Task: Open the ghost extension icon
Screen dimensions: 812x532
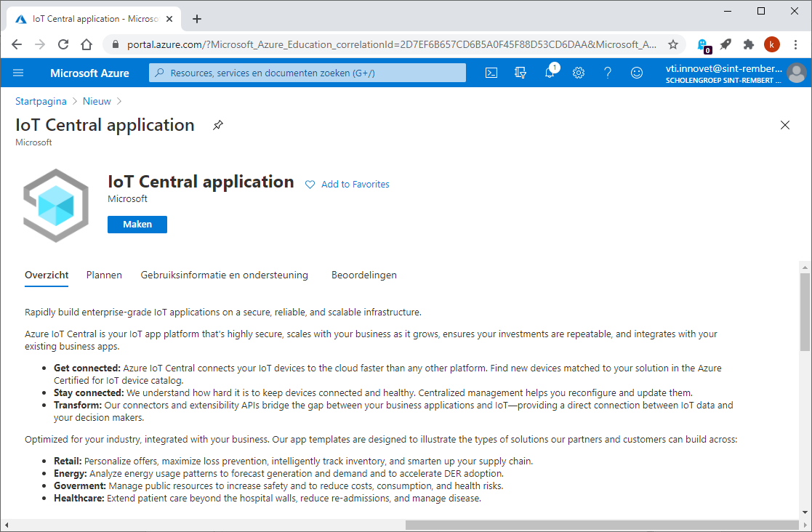Action: click(x=703, y=46)
